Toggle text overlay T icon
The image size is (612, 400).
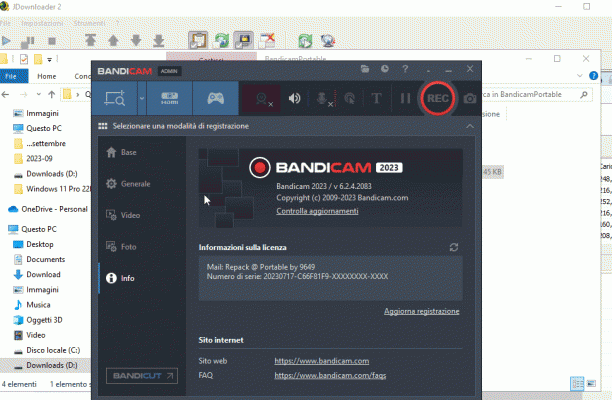tap(376, 98)
